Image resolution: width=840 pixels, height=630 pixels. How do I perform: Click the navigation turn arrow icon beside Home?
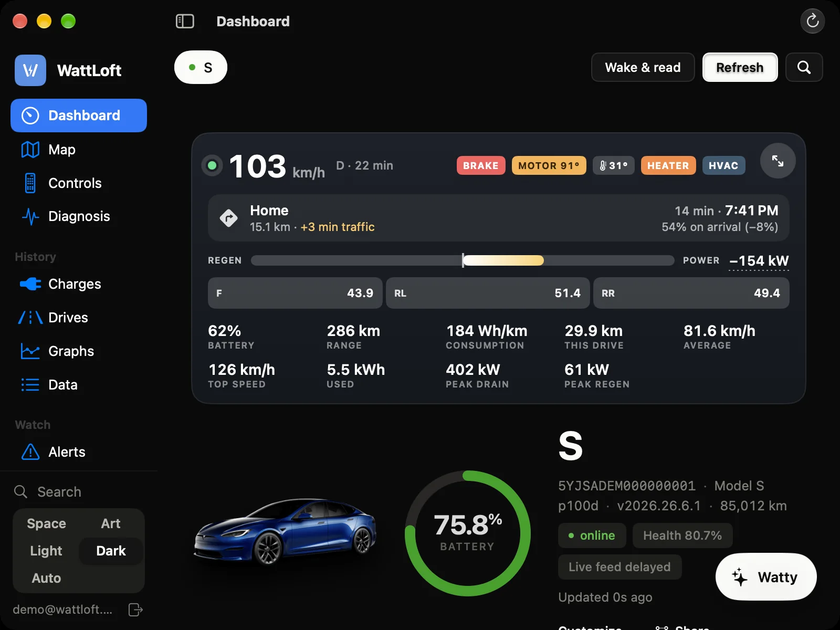click(229, 218)
